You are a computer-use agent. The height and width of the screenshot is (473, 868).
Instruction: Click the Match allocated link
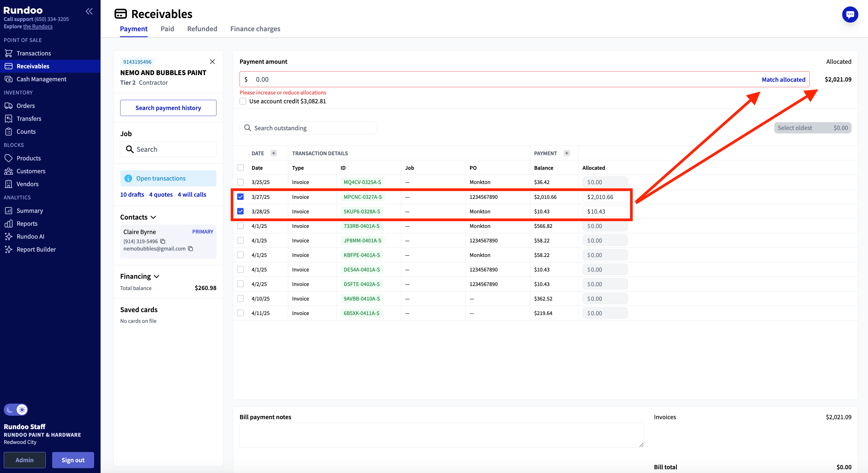[x=783, y=80]
